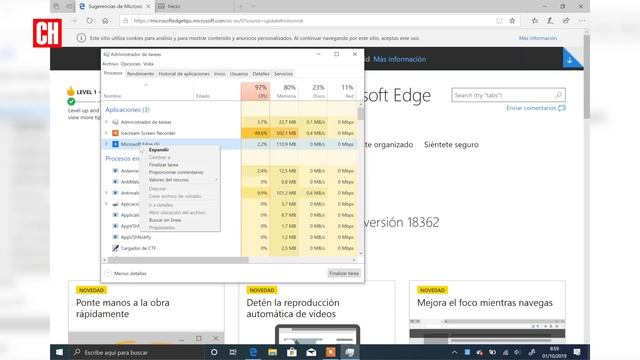Open Task View on taskbar
640x360 pixels.
coord(233,352)
